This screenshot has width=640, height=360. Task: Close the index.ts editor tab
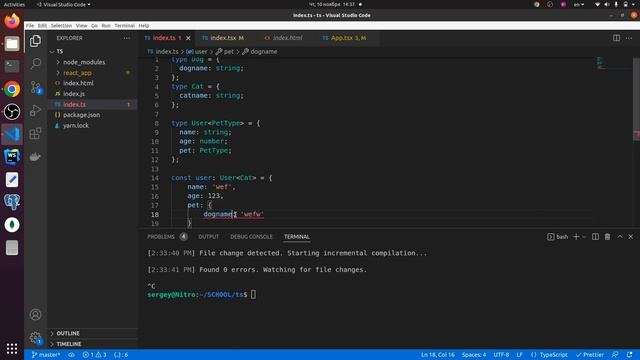pyautogui.click(x=188, y=38)
